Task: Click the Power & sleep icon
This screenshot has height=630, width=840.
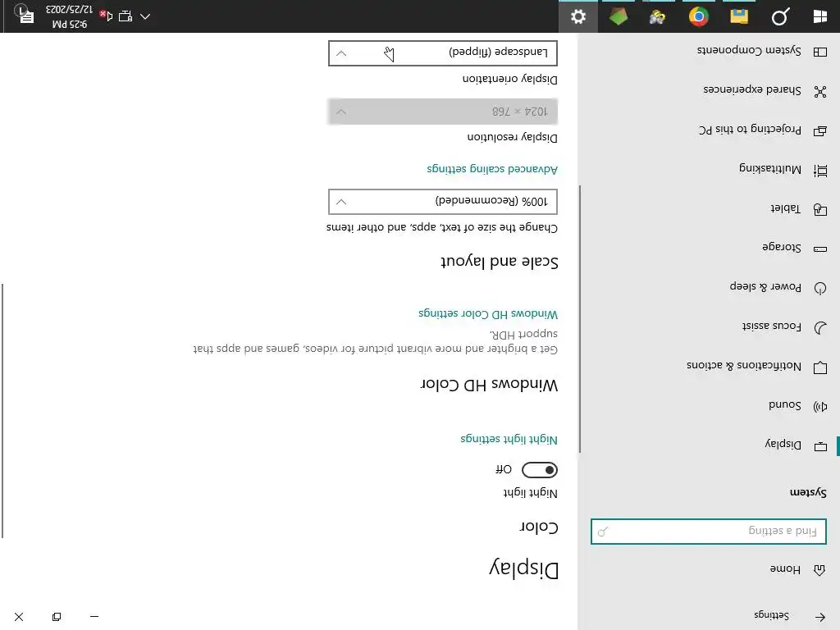Action: click(x=820, y=288)
